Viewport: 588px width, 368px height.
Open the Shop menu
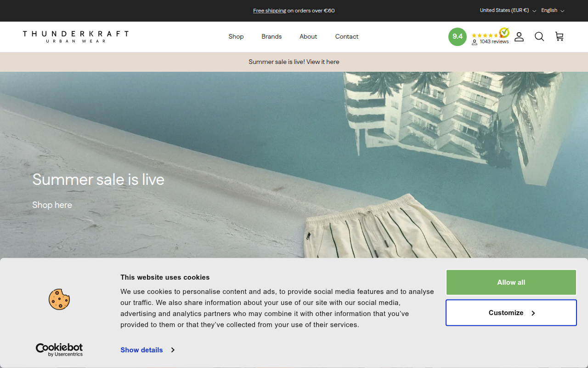click(236, 37)
